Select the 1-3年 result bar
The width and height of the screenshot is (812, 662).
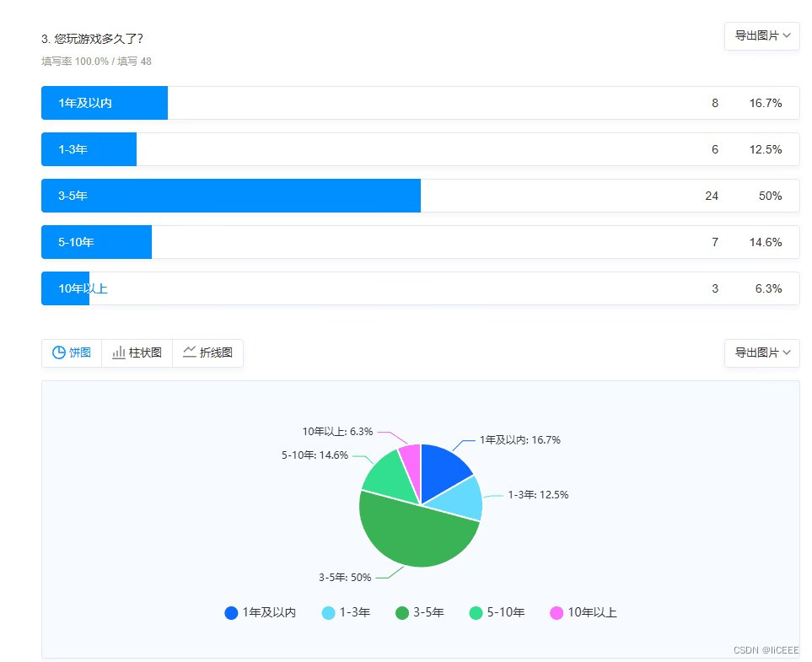(x=421, y=149)
